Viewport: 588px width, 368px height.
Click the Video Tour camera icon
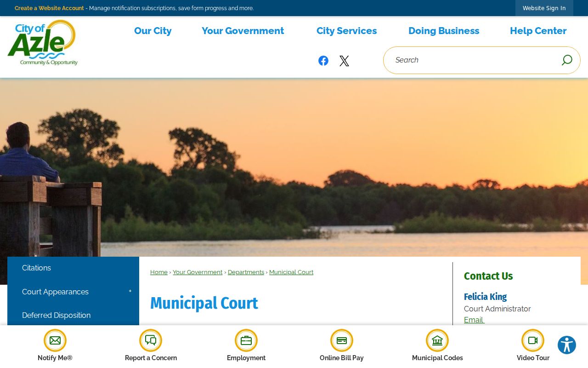coord(533,340)
